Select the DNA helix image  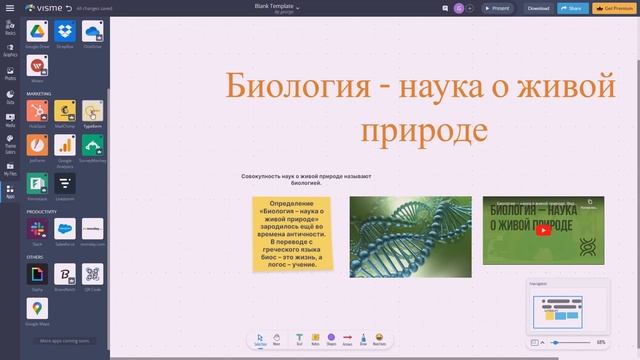click(x=411, y=237)
